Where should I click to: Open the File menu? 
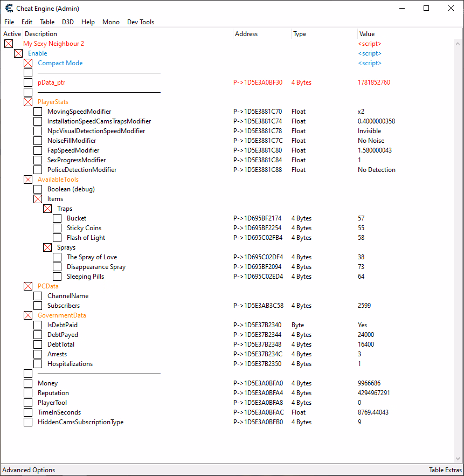(x=9, y=22)
